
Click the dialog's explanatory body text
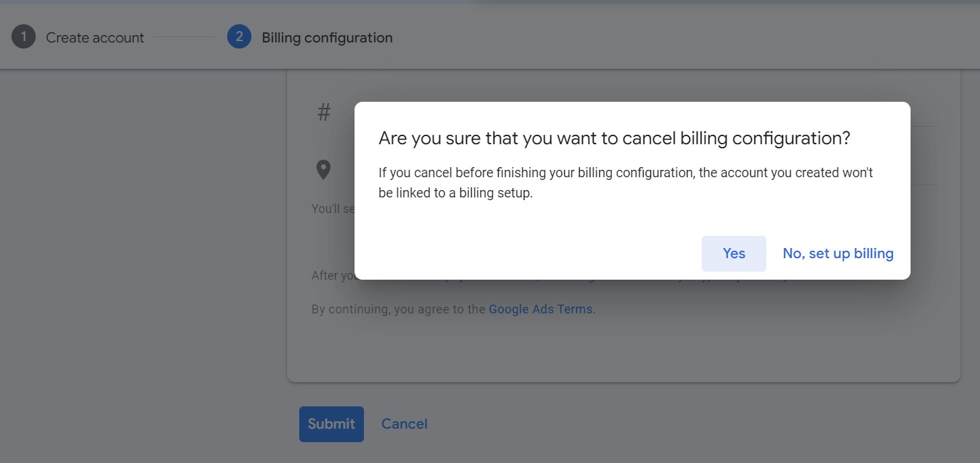coord(625,183)
